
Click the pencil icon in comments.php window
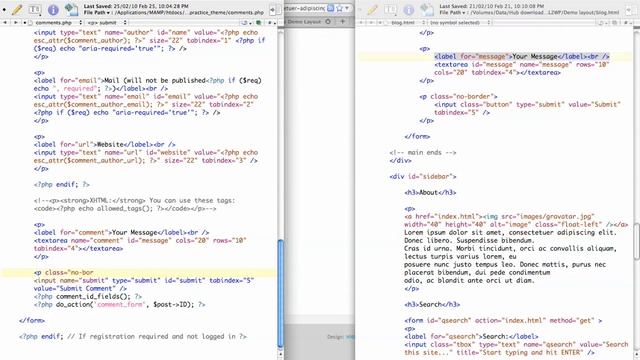click(x=17, y=9)
